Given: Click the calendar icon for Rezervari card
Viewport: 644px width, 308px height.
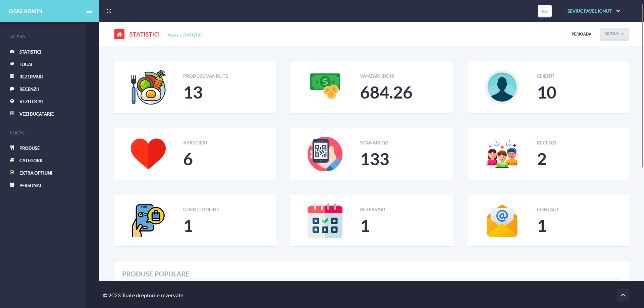Looking at the screenshot, I should [325, 221].
